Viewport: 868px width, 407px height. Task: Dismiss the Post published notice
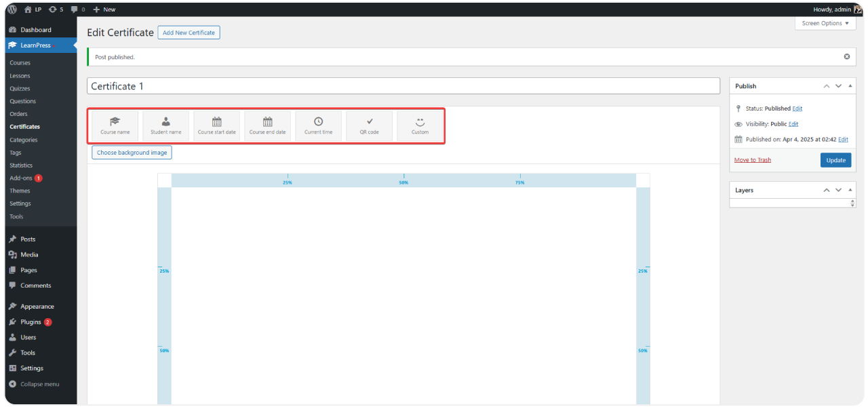point(846,57)
